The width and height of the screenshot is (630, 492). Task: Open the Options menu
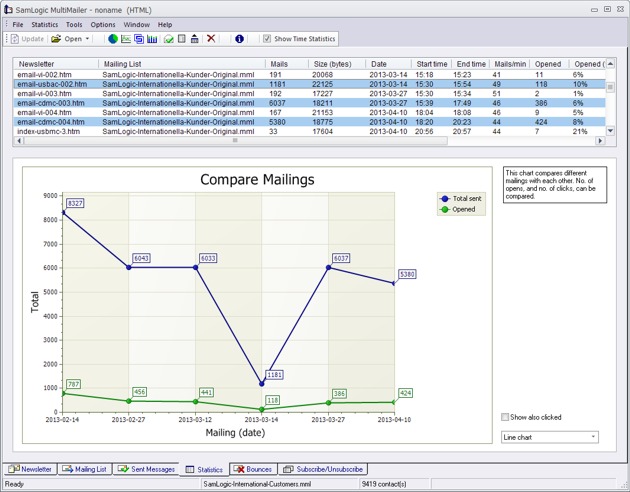pos(103,24)
